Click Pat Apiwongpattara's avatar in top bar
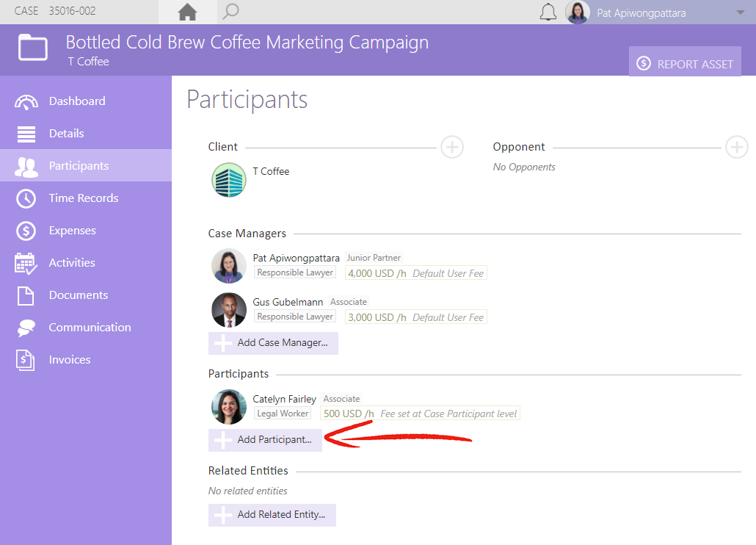The image size is (756, 545). tap(578, 12)
